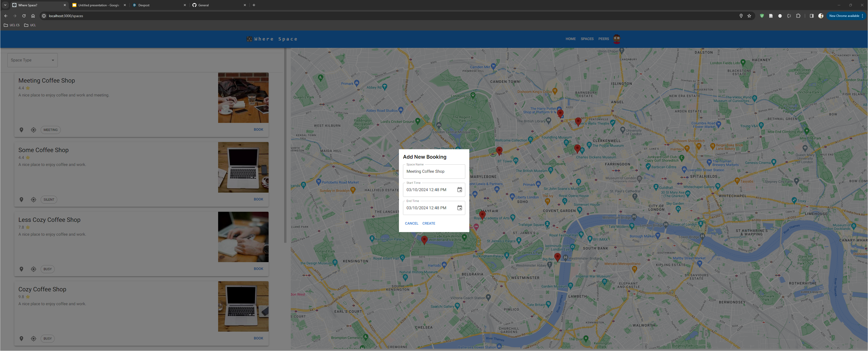This screenshot has width=868, height=351.
Task: Click the Less Cozy Coffee Shop thumbnail image
Action: tap(243, 237)
